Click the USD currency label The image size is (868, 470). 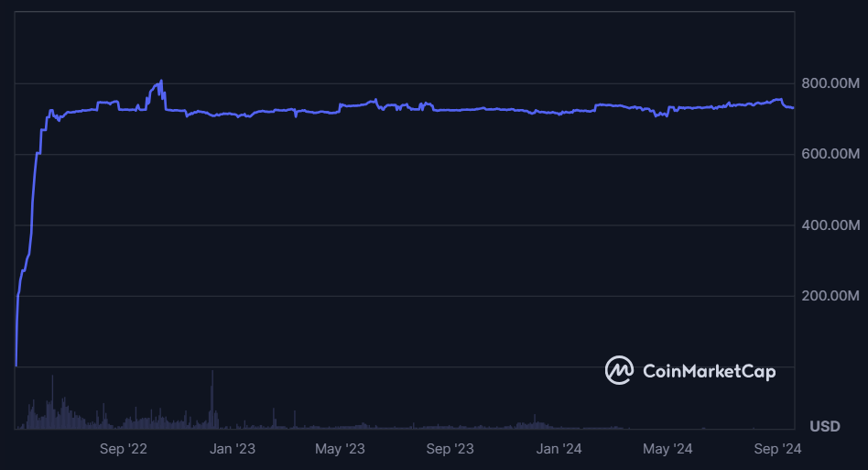tap(825, 426)
